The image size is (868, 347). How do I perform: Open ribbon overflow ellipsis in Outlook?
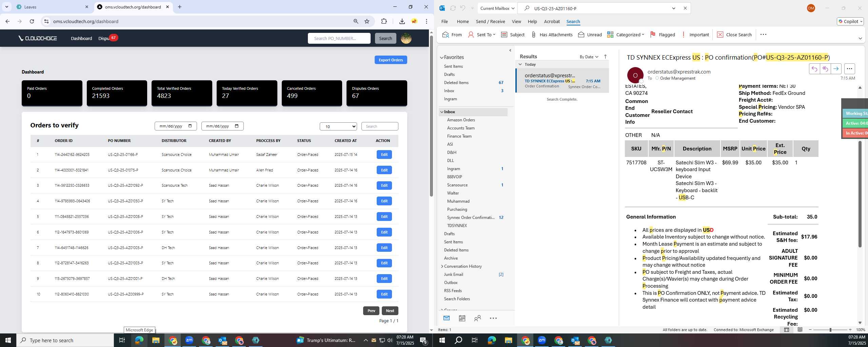tap(763, 35)
